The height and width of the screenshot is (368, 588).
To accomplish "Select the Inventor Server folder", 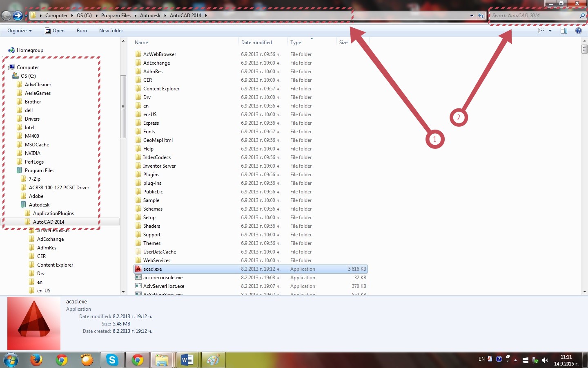I will 159,166.
